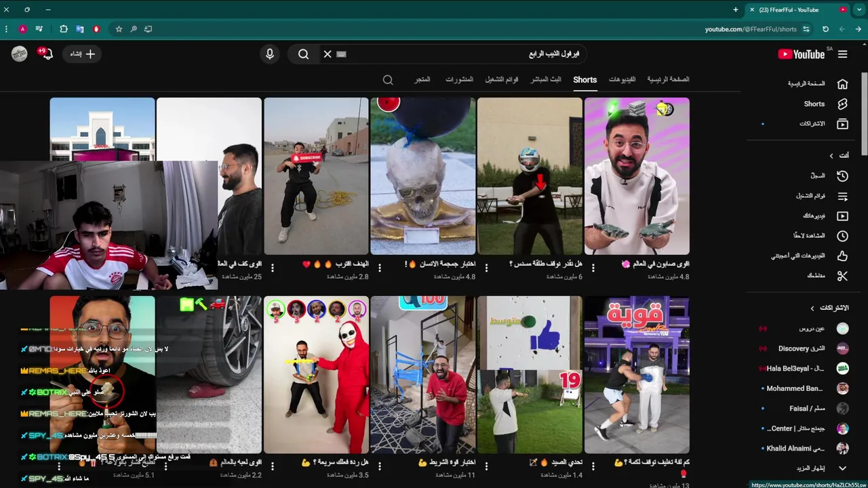The width and height of the screenshot is (868, 488).
Task: Bookmark this page with star icon
Action: coord(119,29)
